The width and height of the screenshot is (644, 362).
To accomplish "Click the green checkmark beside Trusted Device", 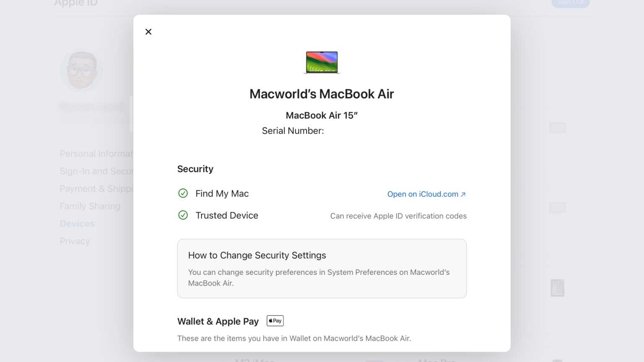I will [x=183, y=215].
